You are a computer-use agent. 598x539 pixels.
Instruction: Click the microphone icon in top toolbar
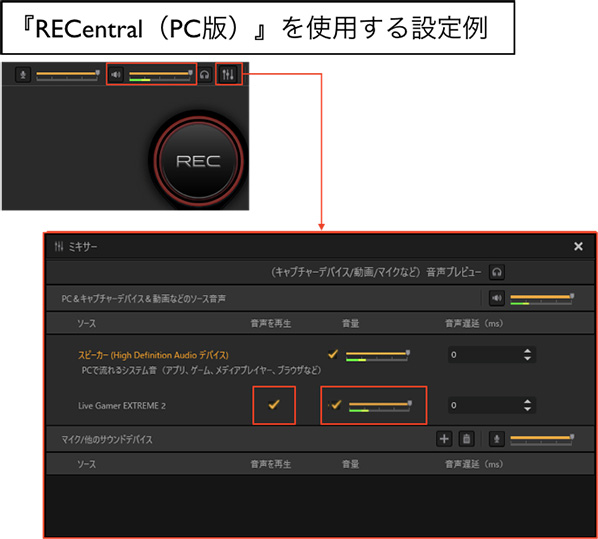(x=23, y=74)
